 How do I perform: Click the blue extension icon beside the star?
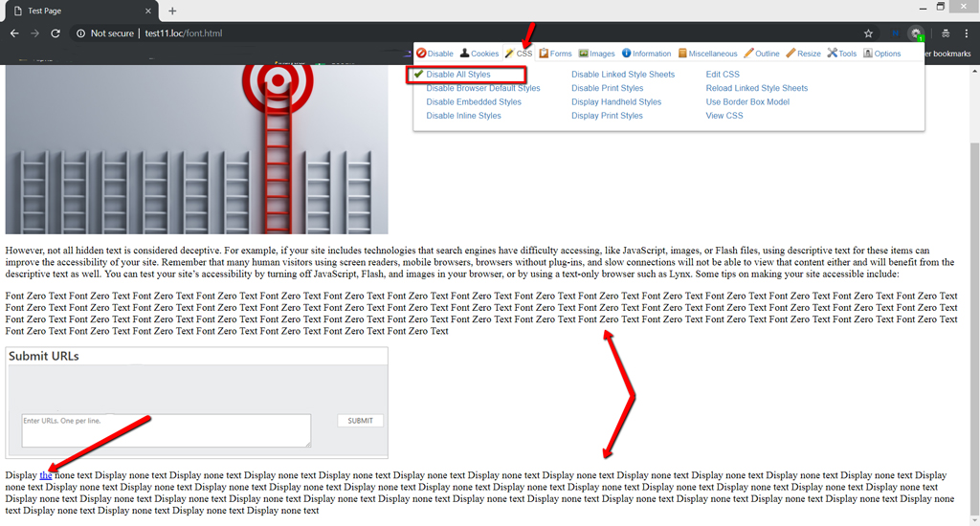[x=896, y=33]
